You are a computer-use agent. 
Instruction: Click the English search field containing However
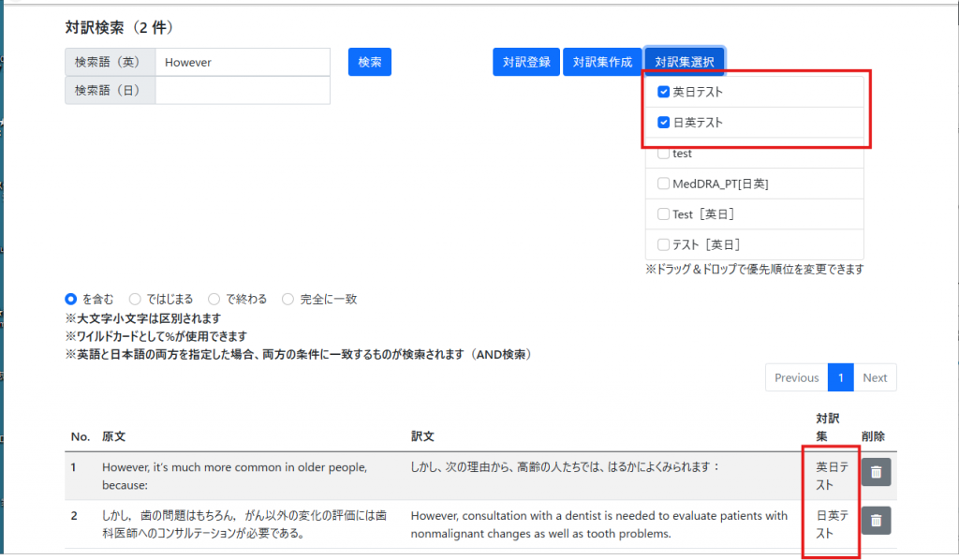(x=243, y=63)
